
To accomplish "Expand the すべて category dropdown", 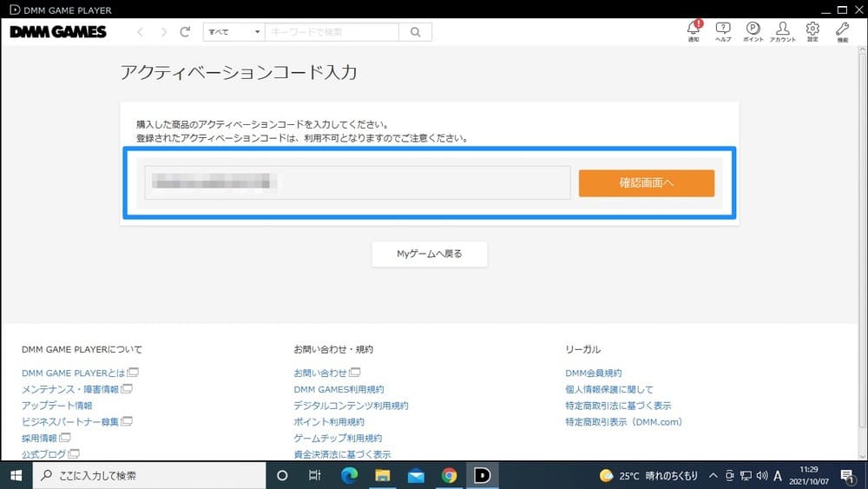I will [233, 32].
